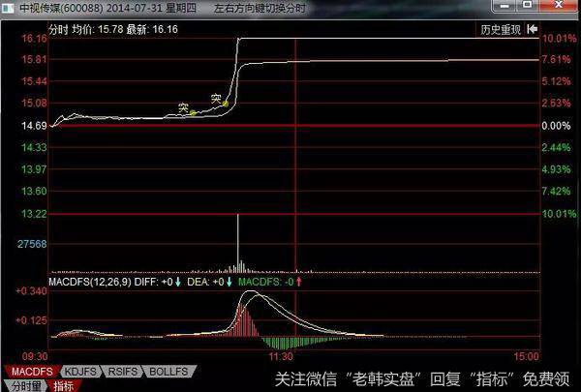The width and height of the screenshot is (581, 392).
Task: Switch to the KDJFS indicator tab
Action: click(80, 372)
